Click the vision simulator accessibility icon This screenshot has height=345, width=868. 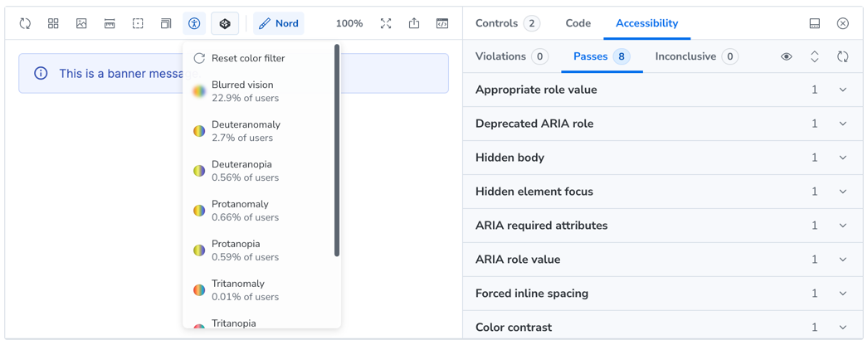click(x=194, y=23)
